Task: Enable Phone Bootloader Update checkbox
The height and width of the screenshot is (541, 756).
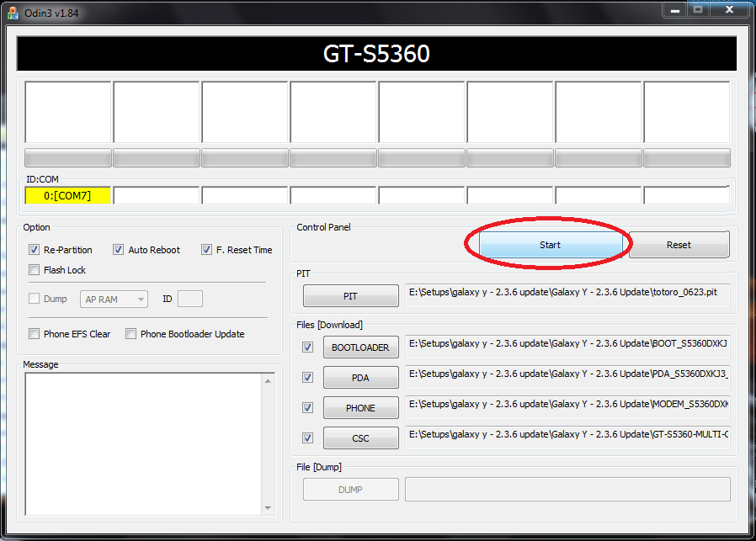Action: click(x=130, y=334)
